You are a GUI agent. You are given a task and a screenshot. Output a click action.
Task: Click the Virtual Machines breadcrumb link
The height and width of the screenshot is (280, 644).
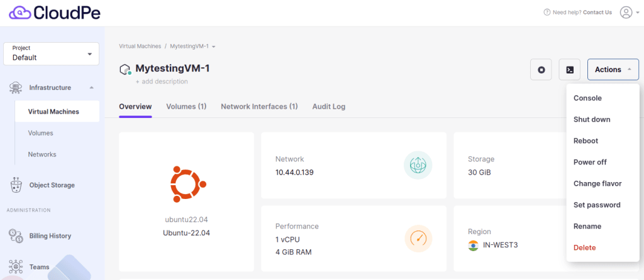tap(140, 46)
